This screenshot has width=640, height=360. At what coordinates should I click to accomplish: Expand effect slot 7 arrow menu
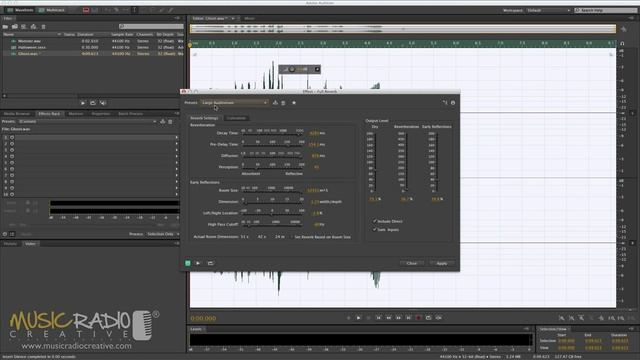tap(177, 176)
